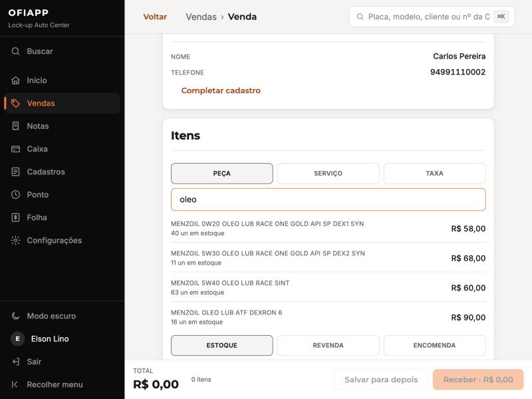Image resolution: width=532 pixels, height=399 pixels.
Task: Click the Receber R$ 0,00 button
Action: (x=478, y=380)
